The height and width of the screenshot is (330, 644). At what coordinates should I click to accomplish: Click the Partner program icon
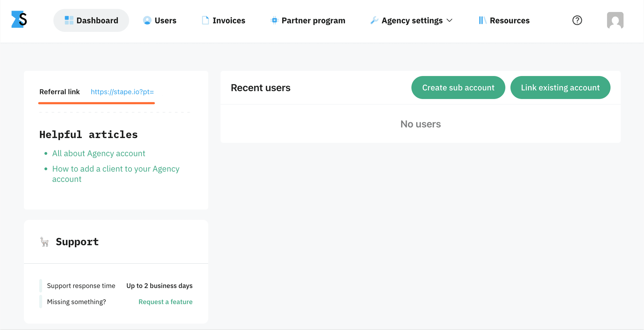tap(274, 20)
